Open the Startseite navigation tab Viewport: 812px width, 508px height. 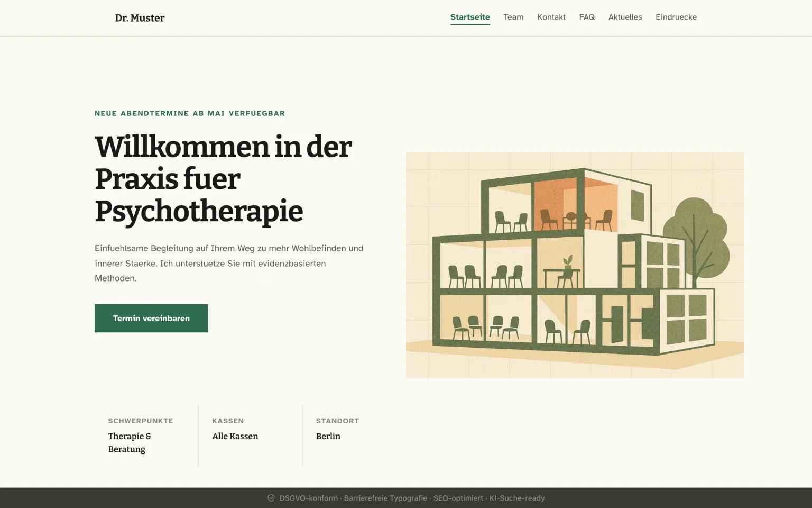click(470, 17)
